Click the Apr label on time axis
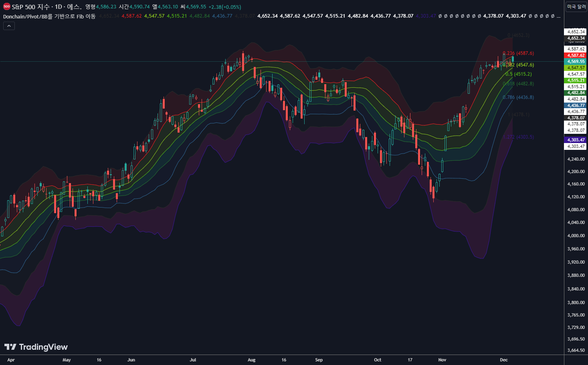588x365 pixels. [11, 360]
